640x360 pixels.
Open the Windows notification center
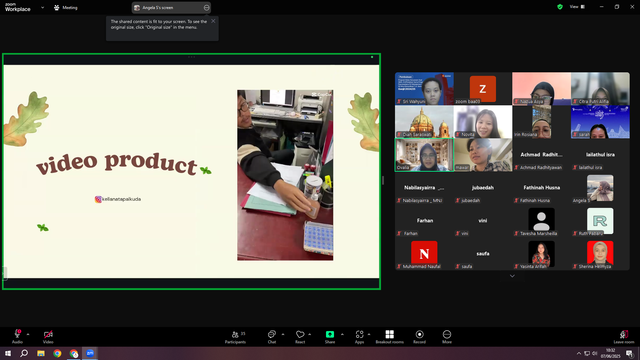(630, 353)
